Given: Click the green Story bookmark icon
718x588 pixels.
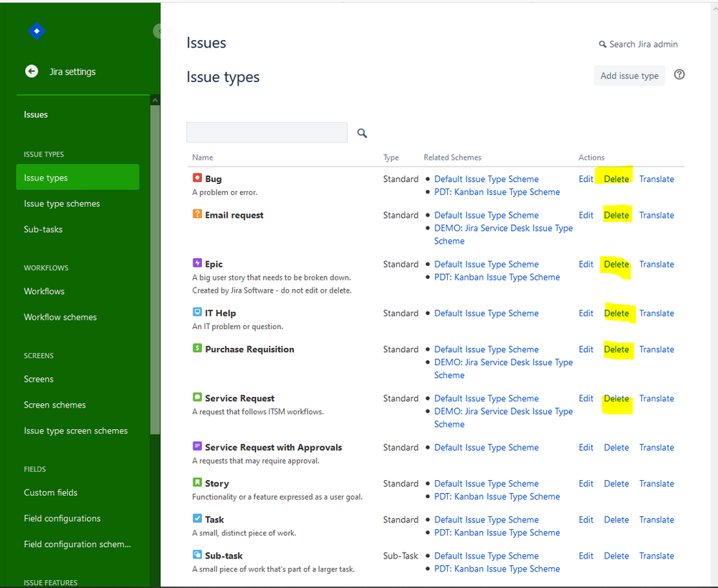Looking at the screenshot, I should [197, 482].
